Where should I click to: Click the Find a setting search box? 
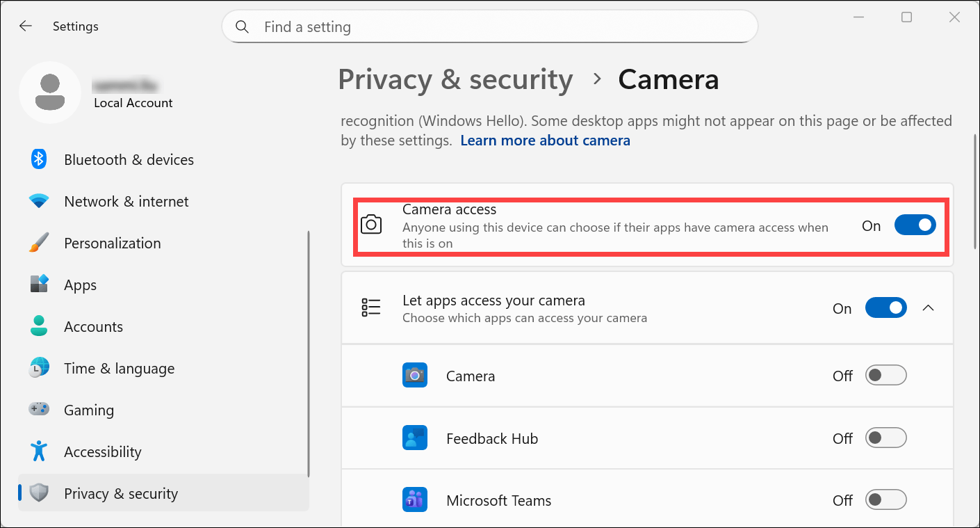coord(489,27)
